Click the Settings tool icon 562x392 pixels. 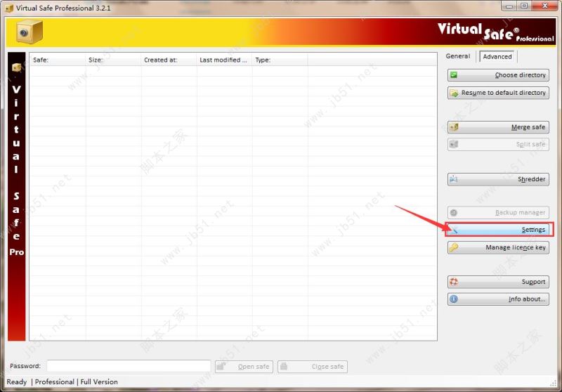(x=454, y=230)
